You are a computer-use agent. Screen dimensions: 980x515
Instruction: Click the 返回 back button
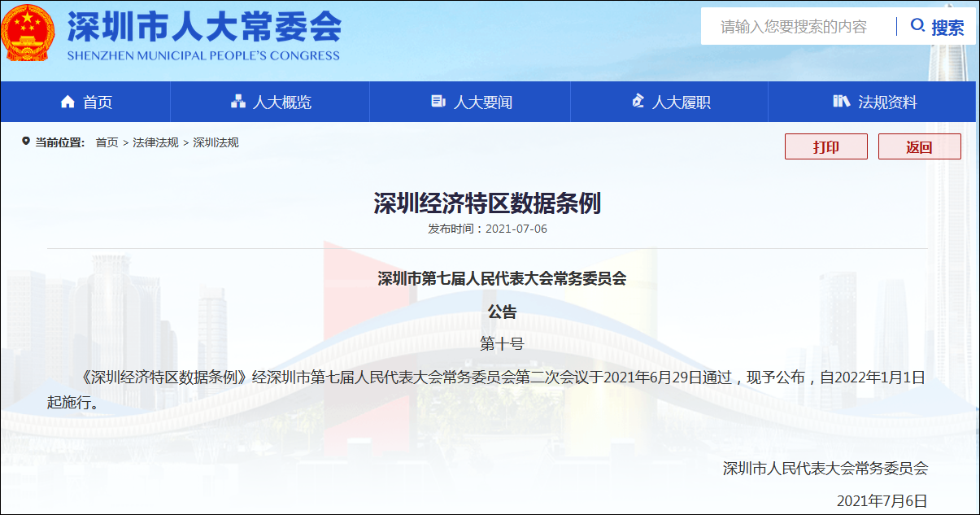tap(920, 146)
